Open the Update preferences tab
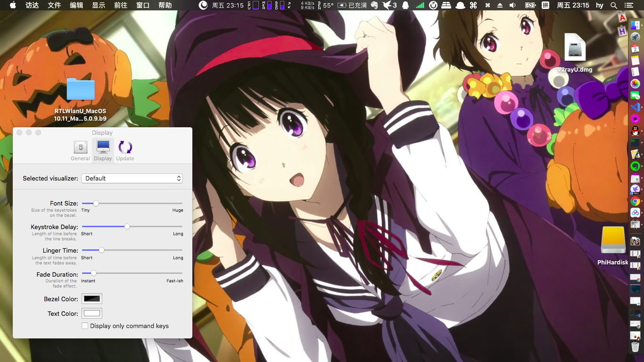 [125, 151]
